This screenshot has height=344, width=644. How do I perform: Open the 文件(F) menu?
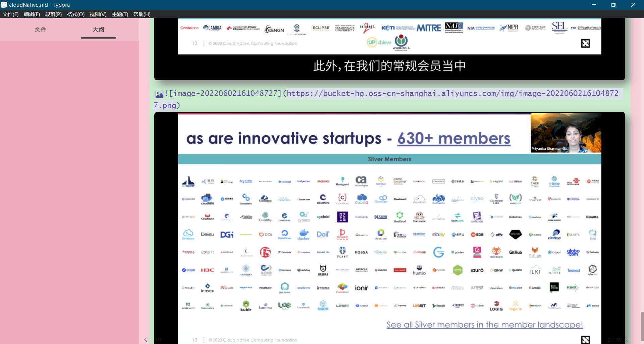10,14
